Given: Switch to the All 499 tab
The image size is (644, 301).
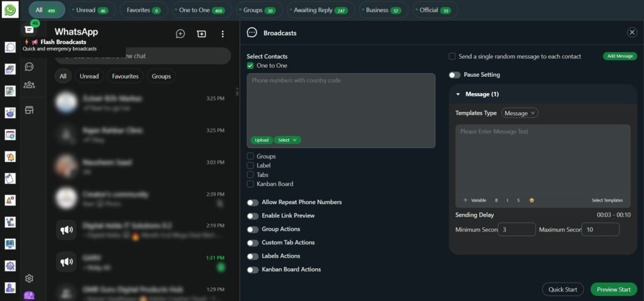Looking at the screenshot, I should coord(47,10).
